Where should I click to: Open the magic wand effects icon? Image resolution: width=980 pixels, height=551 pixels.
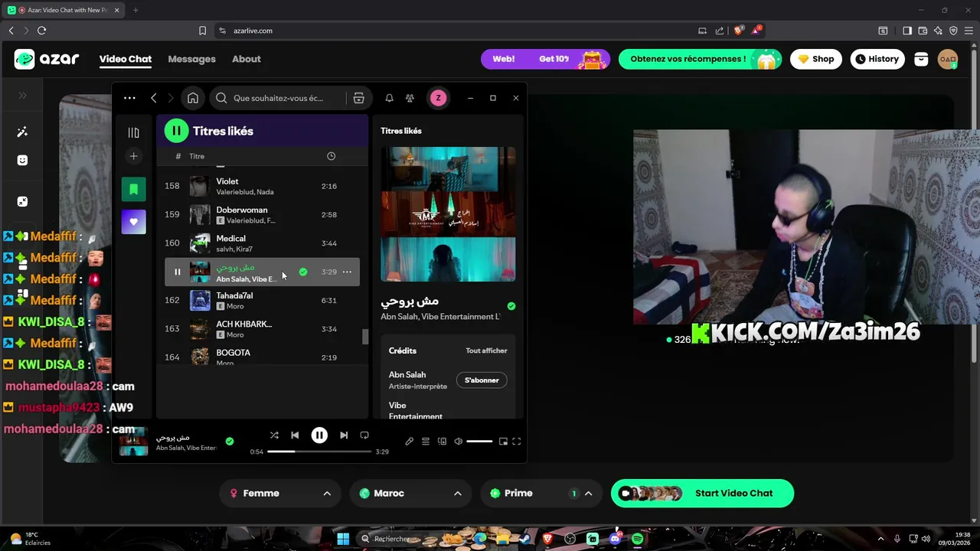tap(22, 132)
